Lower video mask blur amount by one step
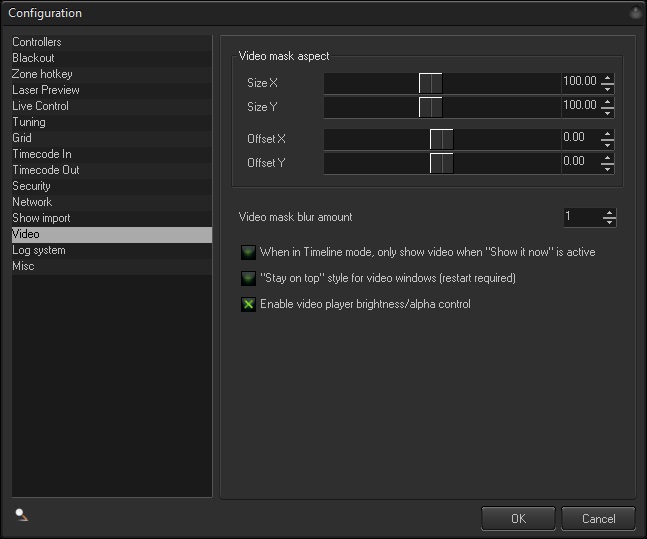The width and height of the screenshot is (647, 539). [609, 222]
